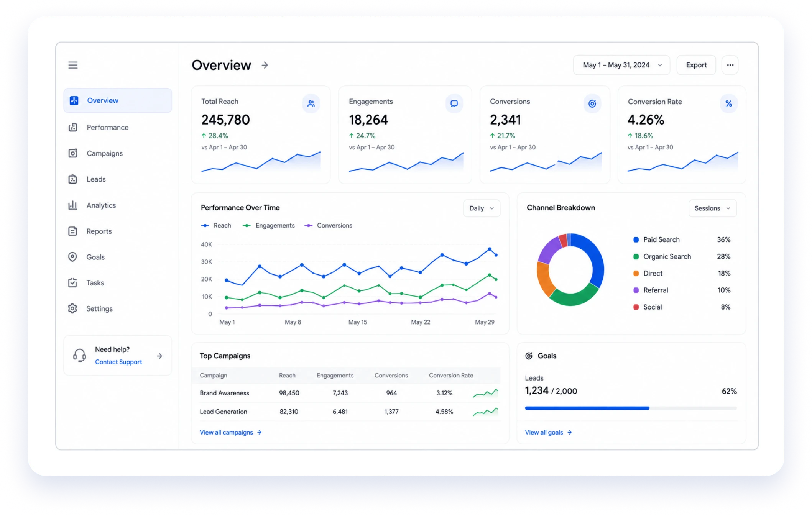This screenshot has height=515, width=812.
Task: Open the May 1 – May 31, 2024 date dropdown
Action: (x=621, y=65)
